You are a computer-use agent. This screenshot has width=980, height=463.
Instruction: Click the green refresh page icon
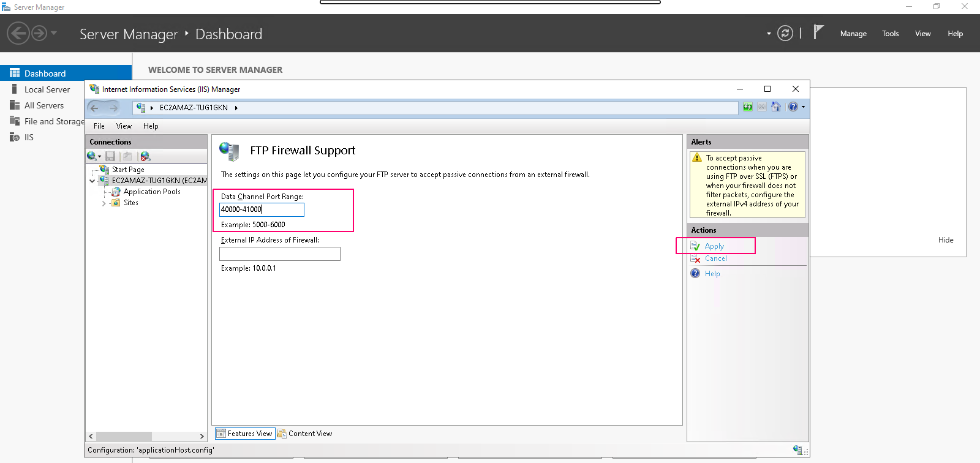[x=748, y=107]
